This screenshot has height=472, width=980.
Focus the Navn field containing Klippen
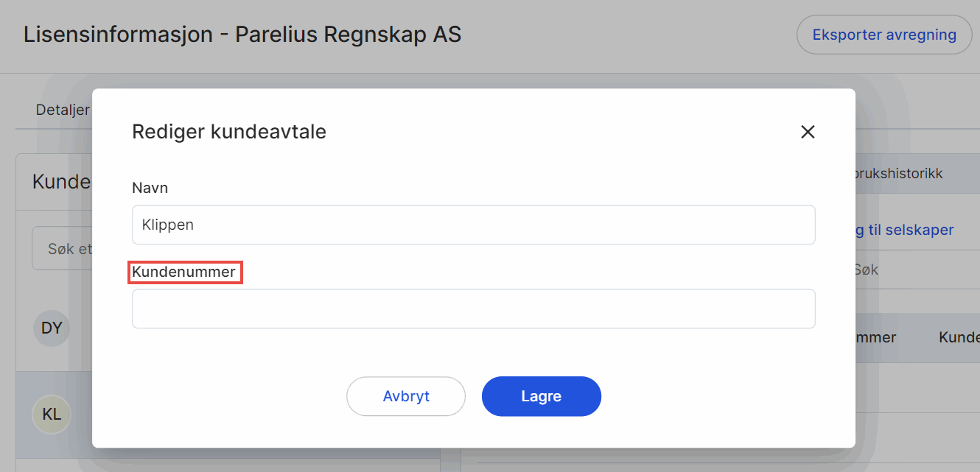[473, 225]
